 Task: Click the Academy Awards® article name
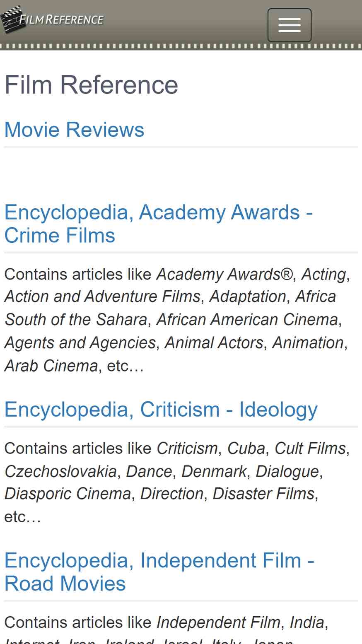[x=224, y=274]
